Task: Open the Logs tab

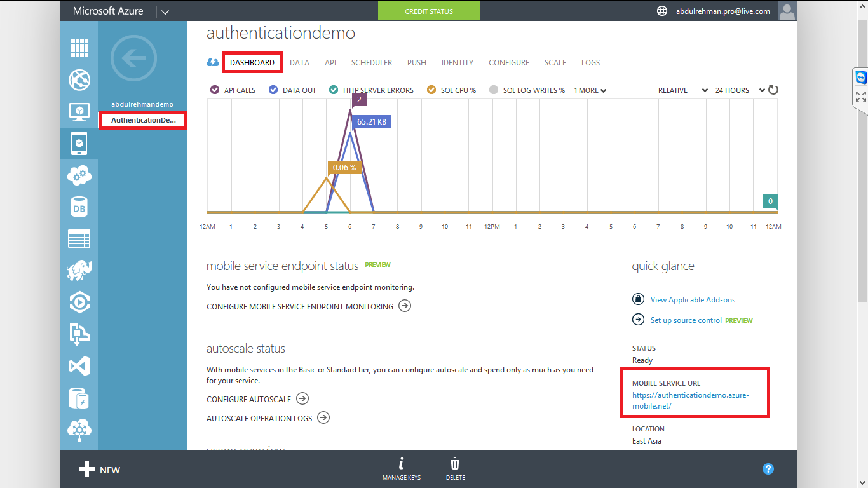Action: tap(590, 63)
